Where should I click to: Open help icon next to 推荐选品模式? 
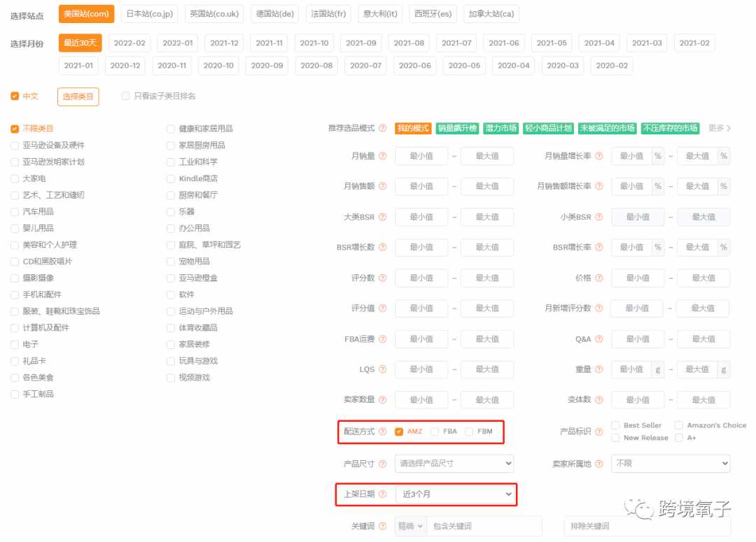point(382,128)
